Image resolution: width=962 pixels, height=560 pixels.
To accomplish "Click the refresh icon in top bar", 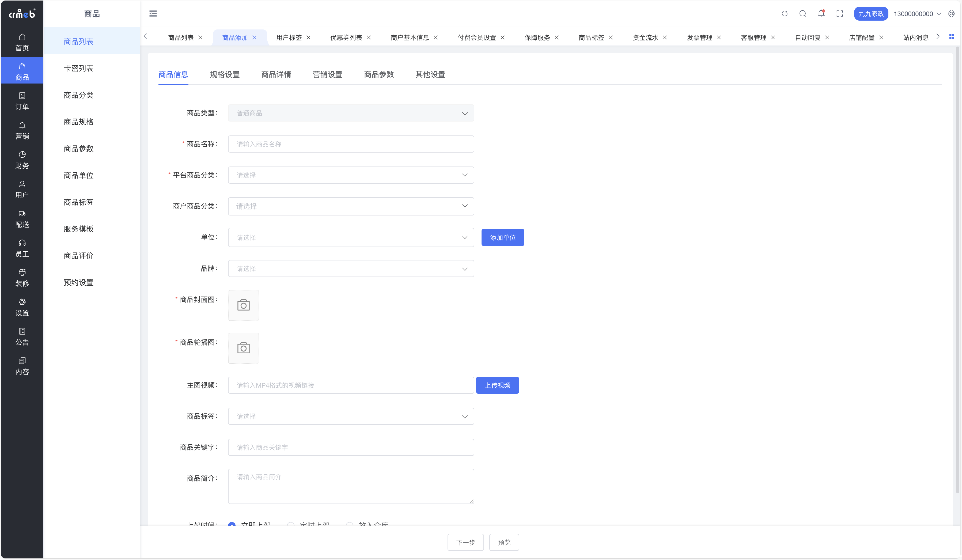I will click(785, 14).
